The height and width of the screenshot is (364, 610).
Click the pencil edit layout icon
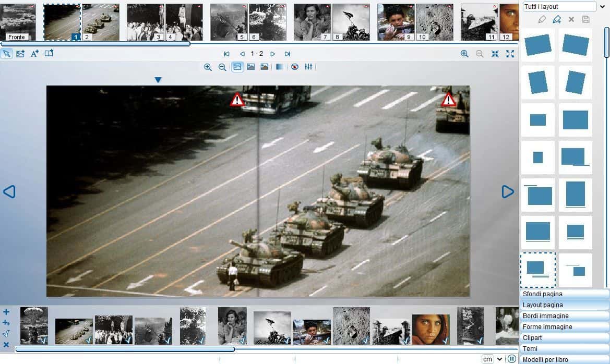[542, 19]
